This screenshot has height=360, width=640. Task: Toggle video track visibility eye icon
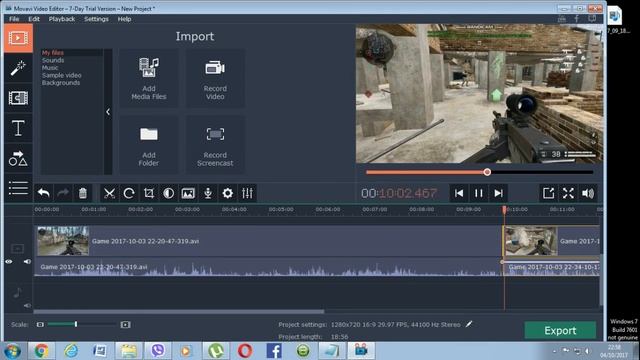9,262
